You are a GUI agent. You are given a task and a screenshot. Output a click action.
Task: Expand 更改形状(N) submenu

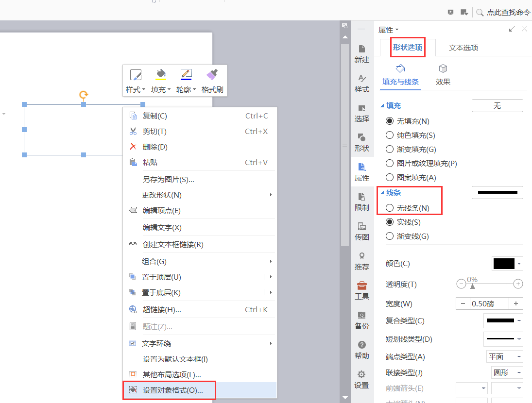200,195
